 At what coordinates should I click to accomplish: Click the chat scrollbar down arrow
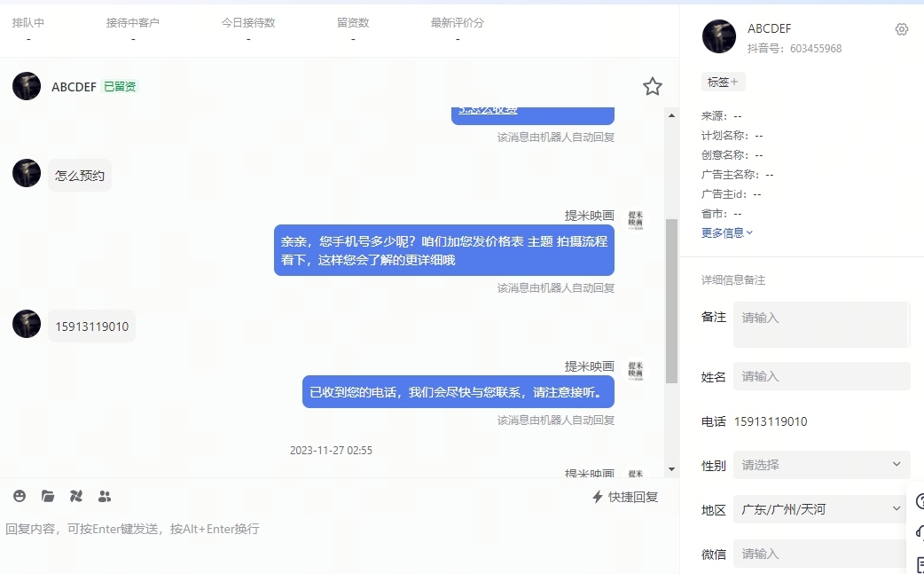click(672, 469)
